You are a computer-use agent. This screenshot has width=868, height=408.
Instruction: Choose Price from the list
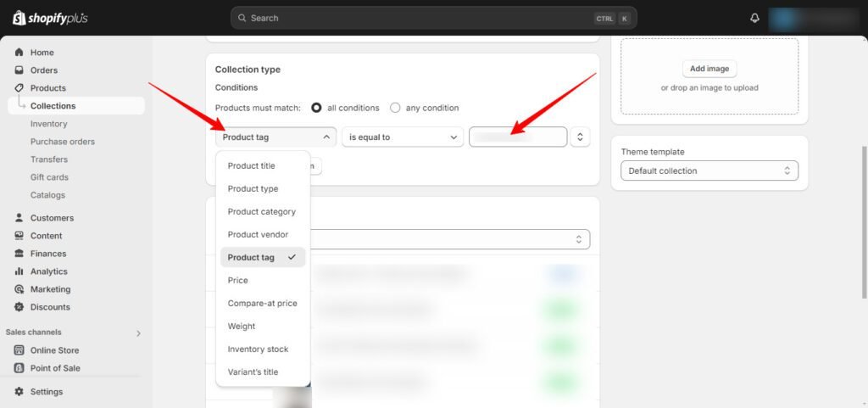(263, 280)
